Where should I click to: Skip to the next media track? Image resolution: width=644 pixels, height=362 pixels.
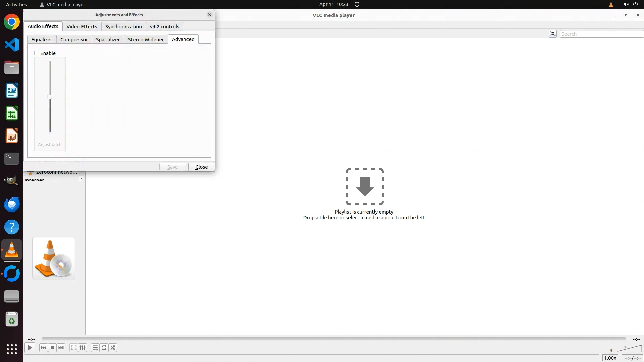coord(61,348)
